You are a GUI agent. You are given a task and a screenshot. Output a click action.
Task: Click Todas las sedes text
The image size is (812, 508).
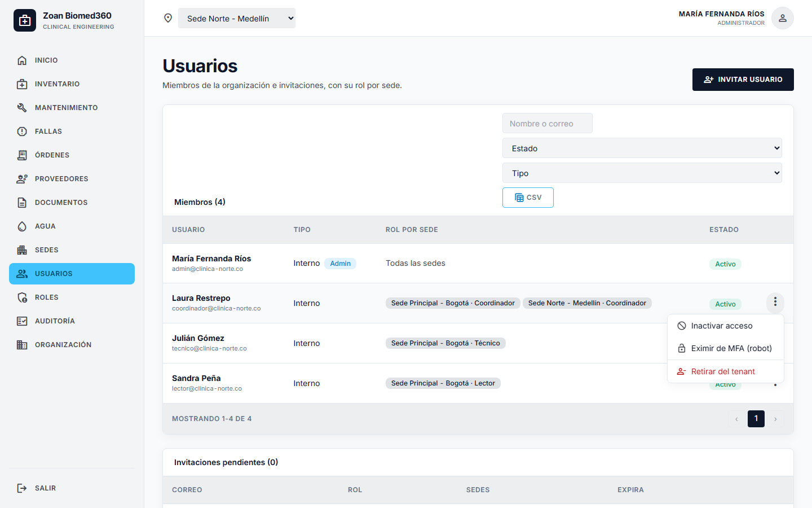click(416, 263)
